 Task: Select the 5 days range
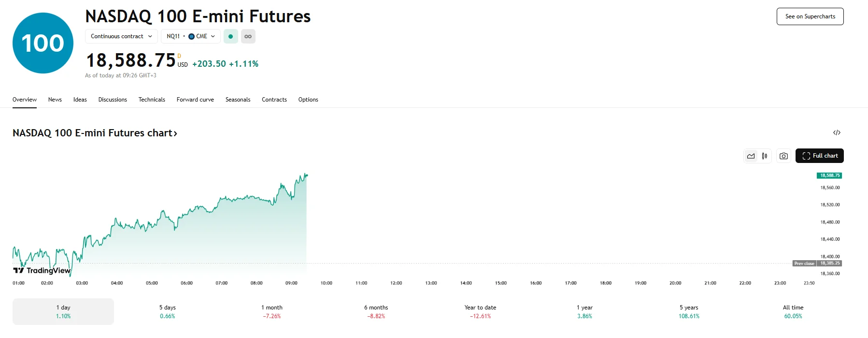point(167,311)
